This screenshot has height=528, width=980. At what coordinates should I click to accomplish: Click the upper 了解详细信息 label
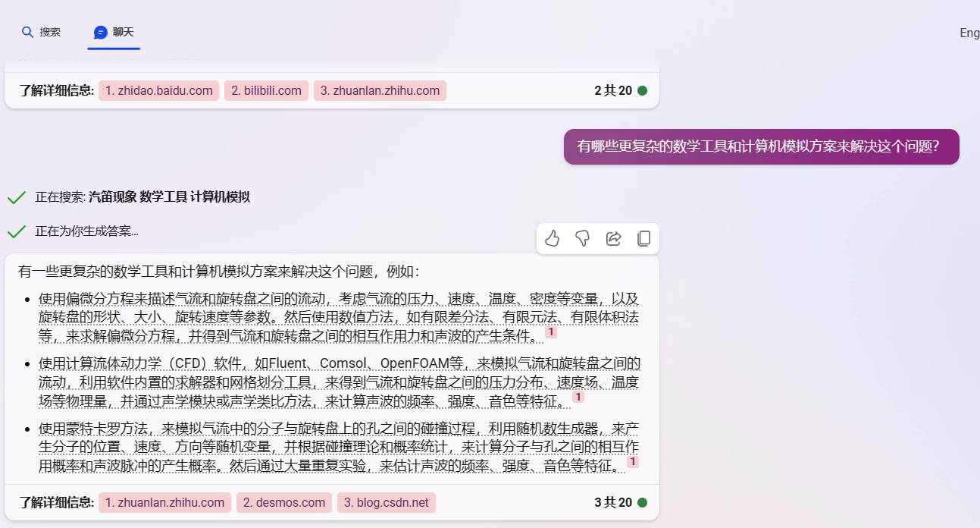(57, 90)
